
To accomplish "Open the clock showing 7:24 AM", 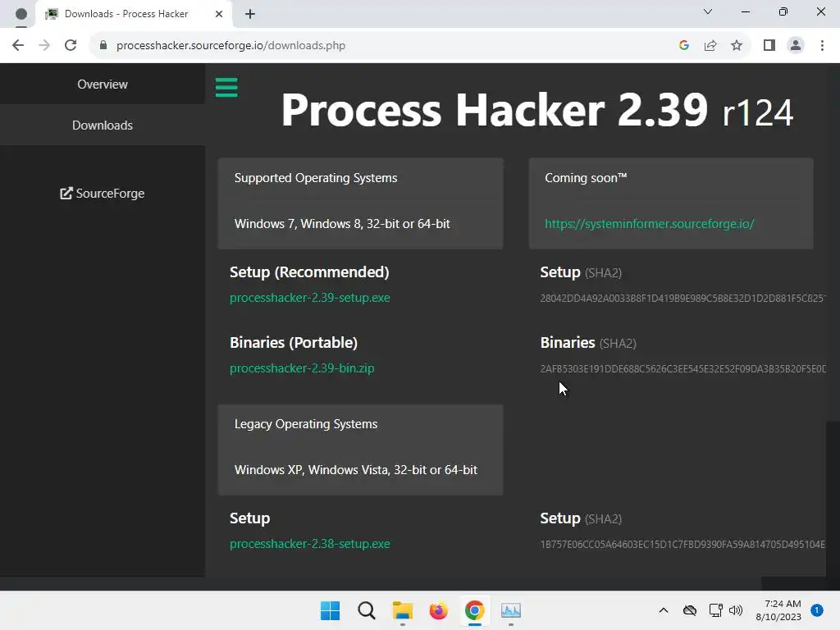I will tap(778, 610).
